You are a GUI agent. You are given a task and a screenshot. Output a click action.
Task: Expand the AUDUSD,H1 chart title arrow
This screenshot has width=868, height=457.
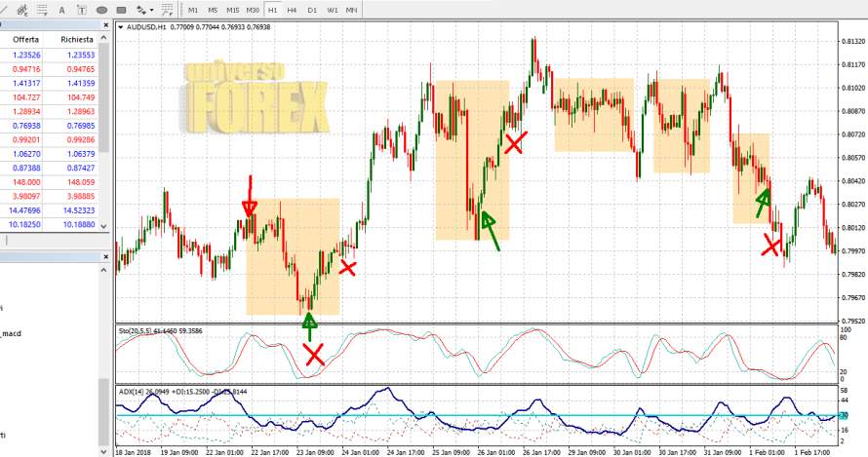point(120,27)
